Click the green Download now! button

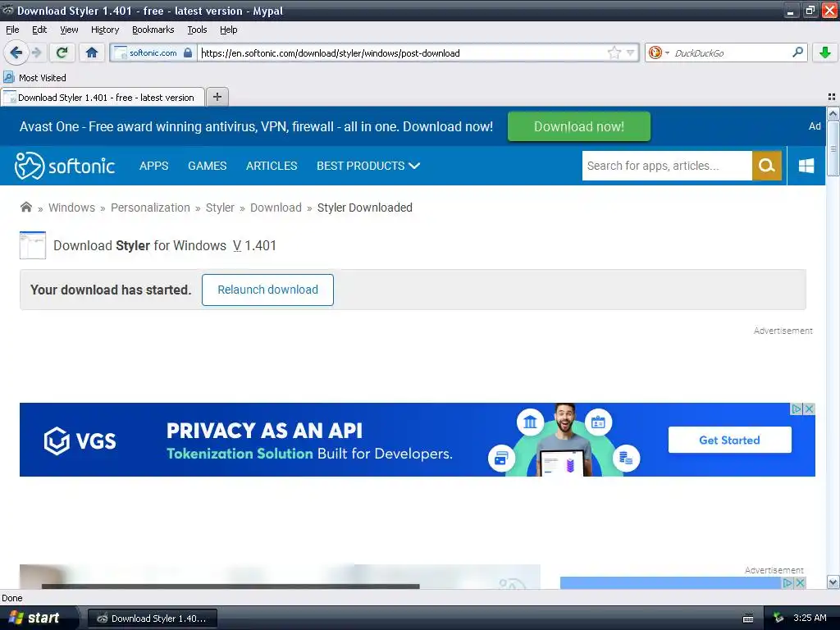[x=578, y=126]
